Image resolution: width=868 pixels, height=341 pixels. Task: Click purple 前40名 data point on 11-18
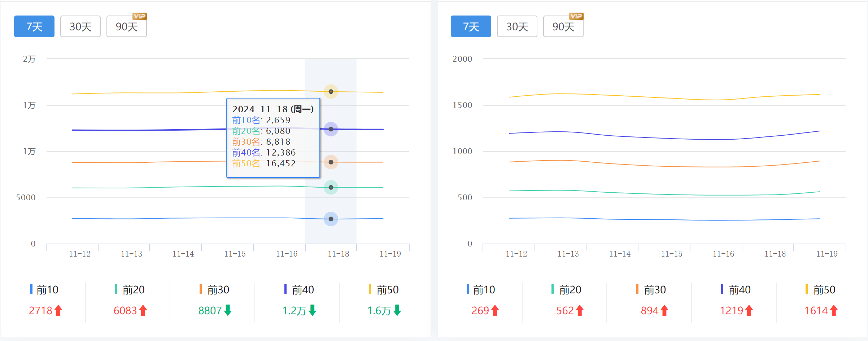[331, 129]
